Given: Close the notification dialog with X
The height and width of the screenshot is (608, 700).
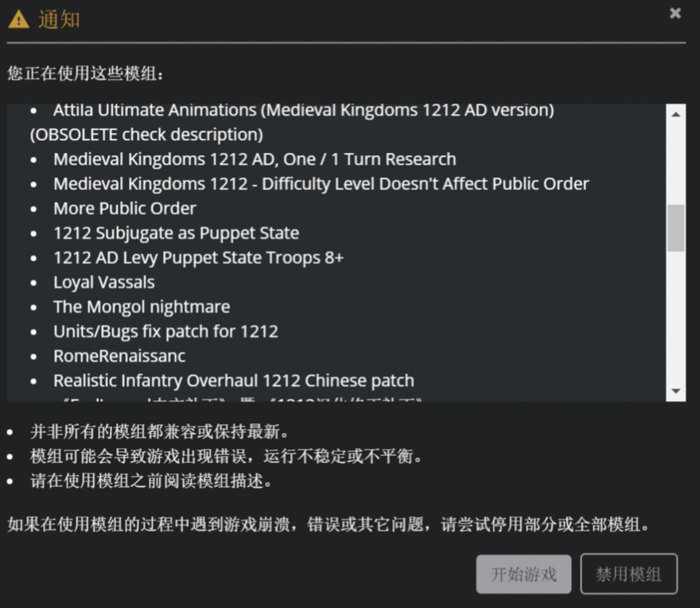Looking at the screenshot, I should [x=675, y=14].
